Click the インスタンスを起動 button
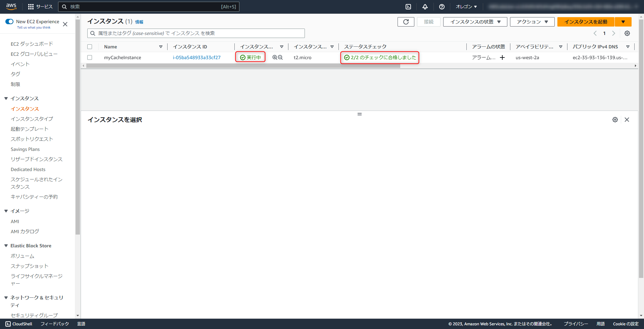The height and width of the screenshot is (329, 644). pos(585,22)
